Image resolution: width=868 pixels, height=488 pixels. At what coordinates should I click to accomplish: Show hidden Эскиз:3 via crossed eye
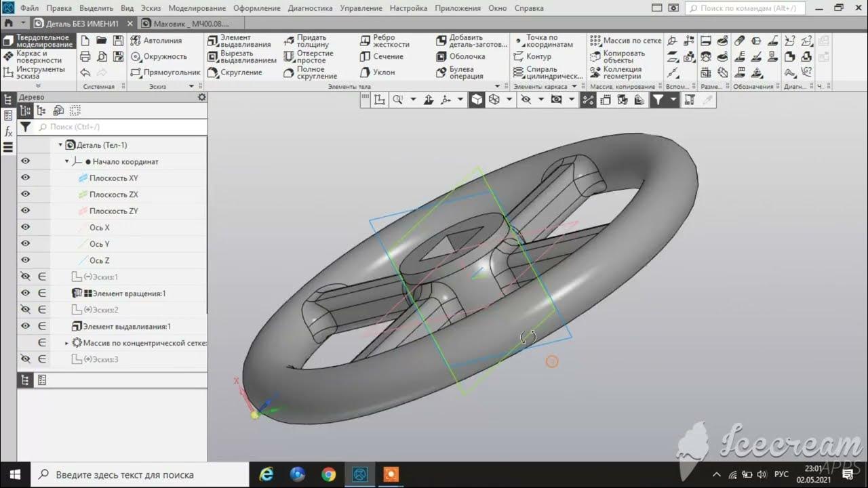(26, 359)
